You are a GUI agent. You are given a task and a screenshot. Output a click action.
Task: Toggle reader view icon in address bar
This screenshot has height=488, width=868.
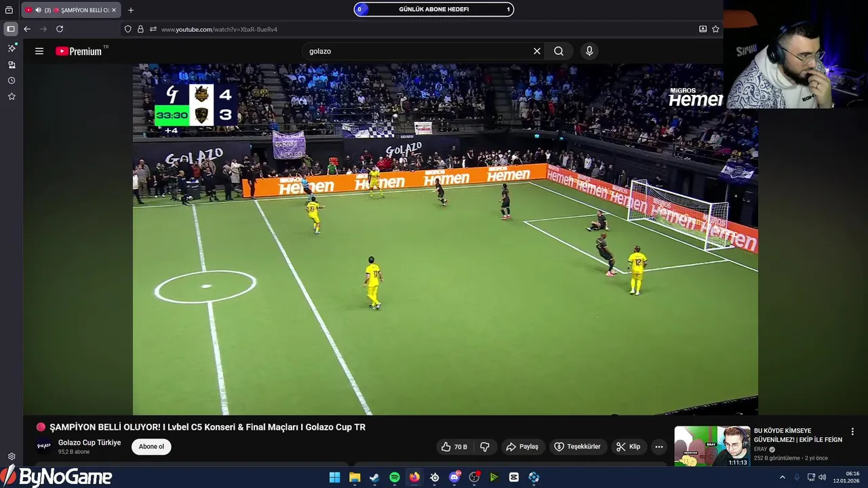click(703, 29)
